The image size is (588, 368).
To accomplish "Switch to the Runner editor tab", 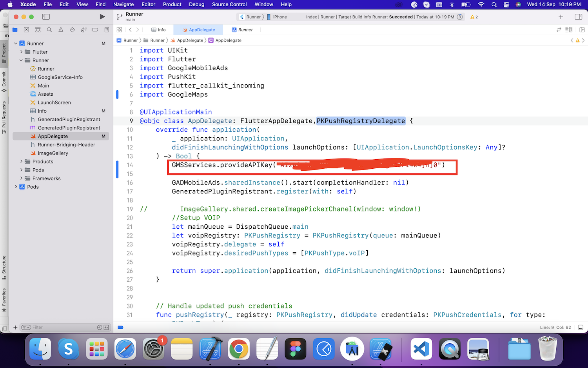I will coord(242,30).
